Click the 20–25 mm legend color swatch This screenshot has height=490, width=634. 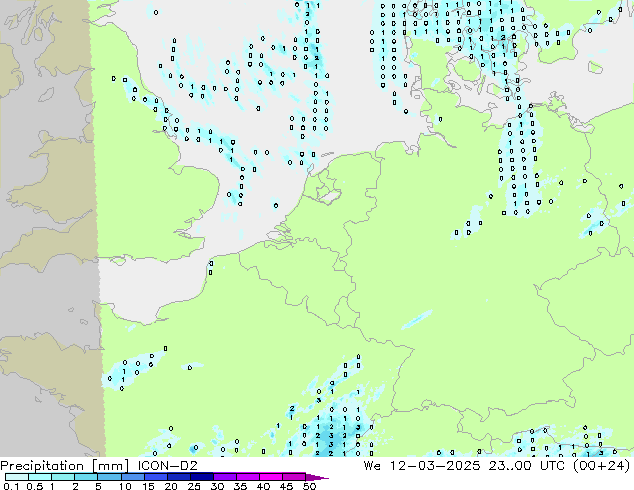point(178,477)
